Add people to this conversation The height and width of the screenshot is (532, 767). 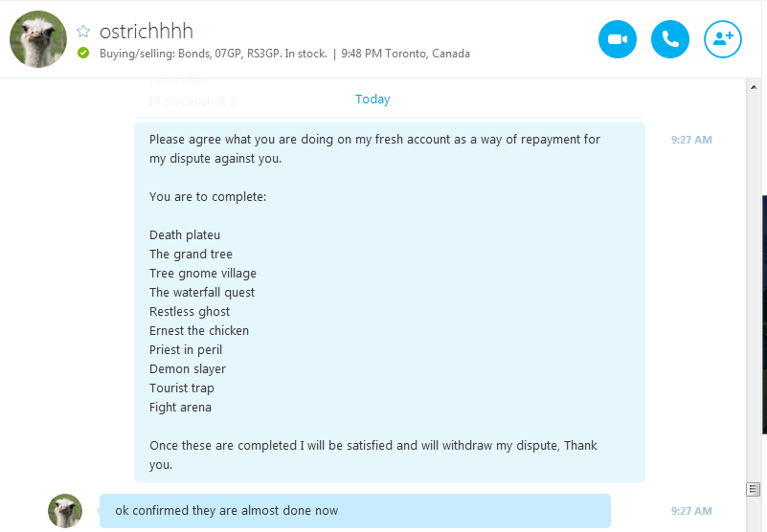point(723,39)
